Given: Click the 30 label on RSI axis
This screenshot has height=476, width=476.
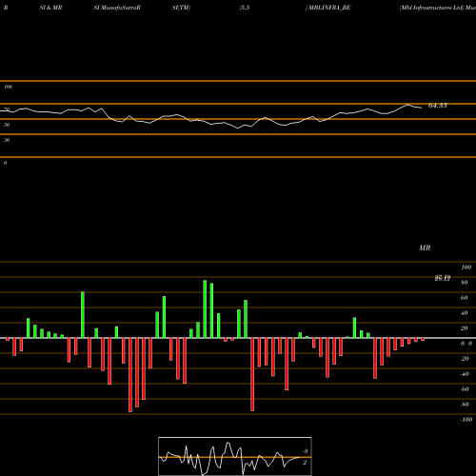Looking at the screenshot, I should (x=7, y=140).
